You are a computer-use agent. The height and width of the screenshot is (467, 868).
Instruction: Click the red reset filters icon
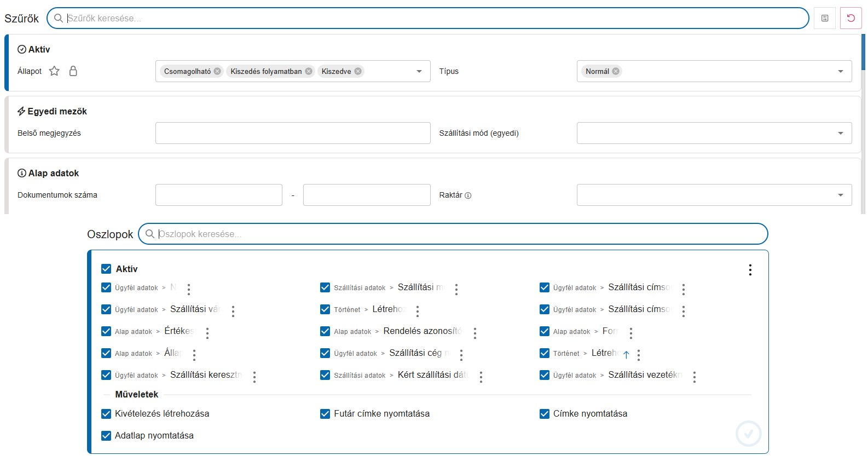coord(850,18)
